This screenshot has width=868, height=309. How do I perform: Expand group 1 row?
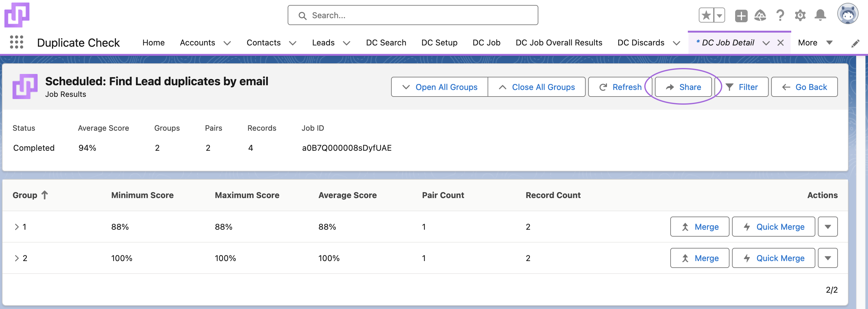tap(17, 227)
